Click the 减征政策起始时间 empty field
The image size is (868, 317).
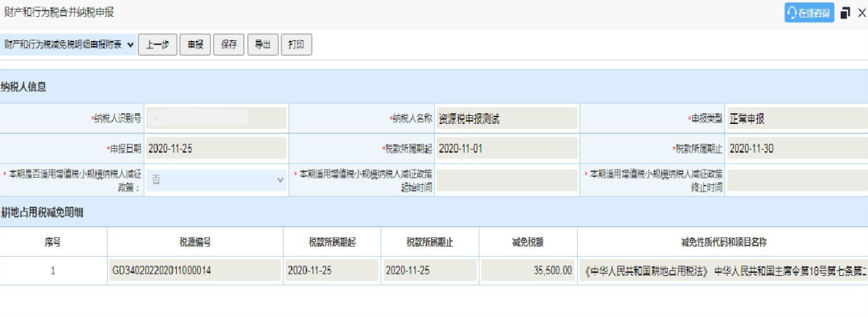point(506,180)
